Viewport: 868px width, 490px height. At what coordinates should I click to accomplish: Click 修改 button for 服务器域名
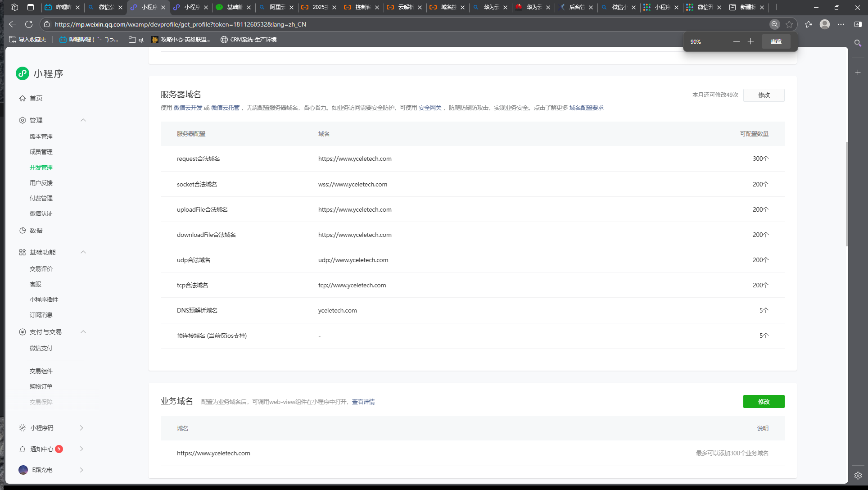pyautogui.click(x=764, y=95)
